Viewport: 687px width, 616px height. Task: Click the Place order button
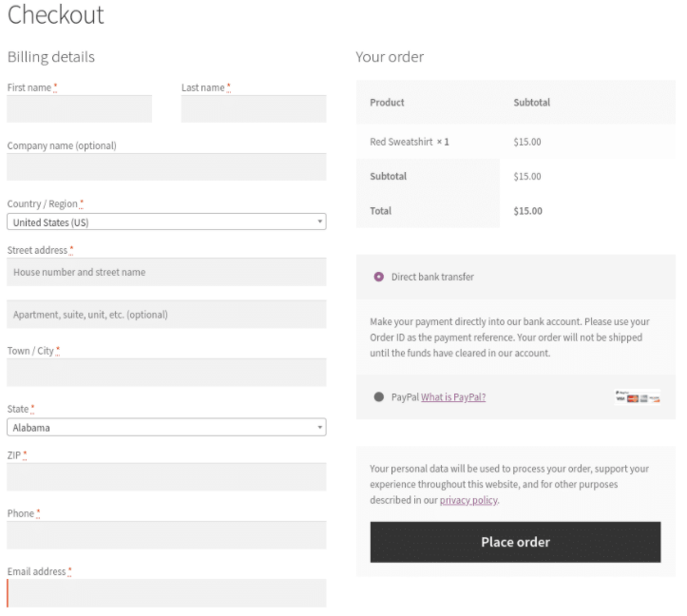tap(515, 542)
